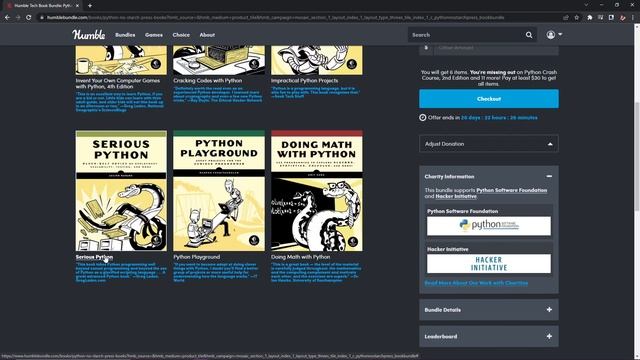Click the No Starch badge on Python Playground cover

254,240
